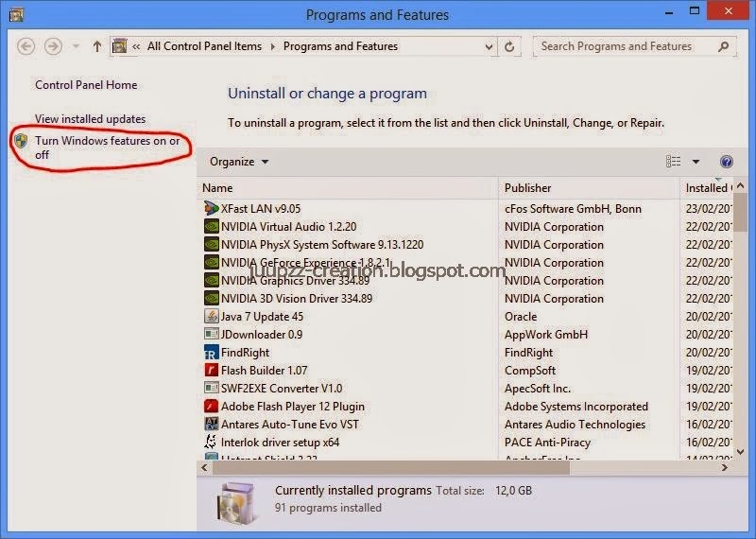Click NVIDIA GeForce Experience icon
This screenshot has width=756, height=539.
click(x=211, y=263)
